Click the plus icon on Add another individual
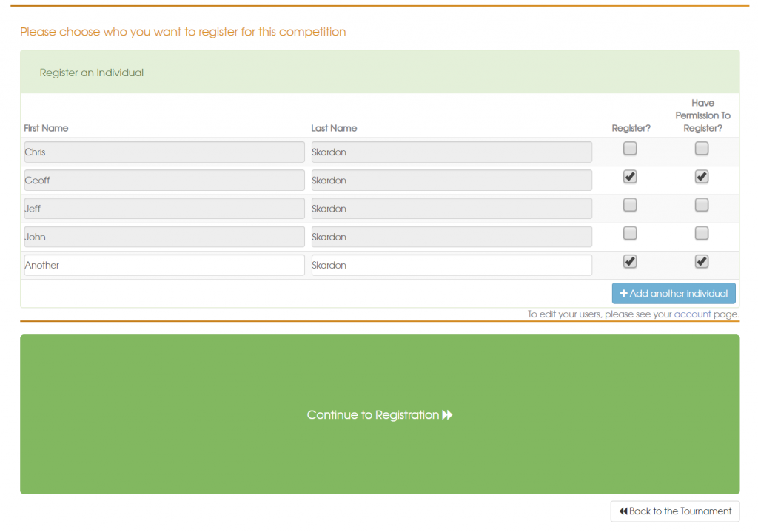This screenshot has height=532, width=758. click(x=623, y=293)
